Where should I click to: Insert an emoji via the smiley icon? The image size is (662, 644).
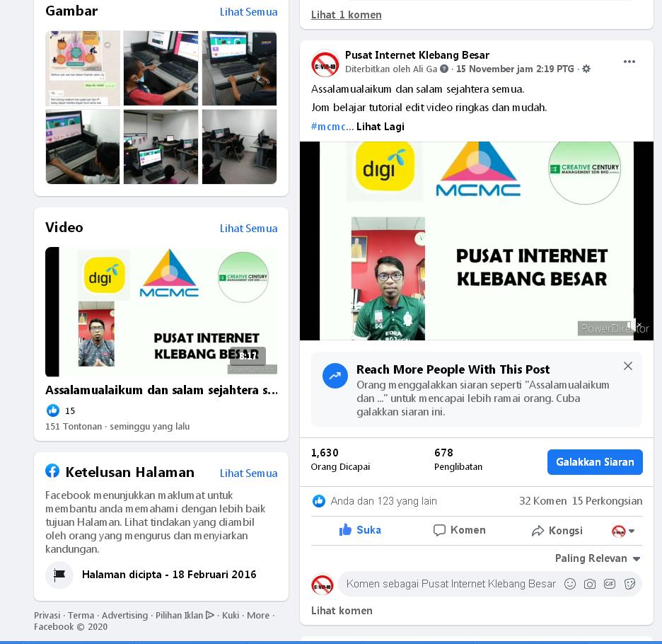click(570, 584)
